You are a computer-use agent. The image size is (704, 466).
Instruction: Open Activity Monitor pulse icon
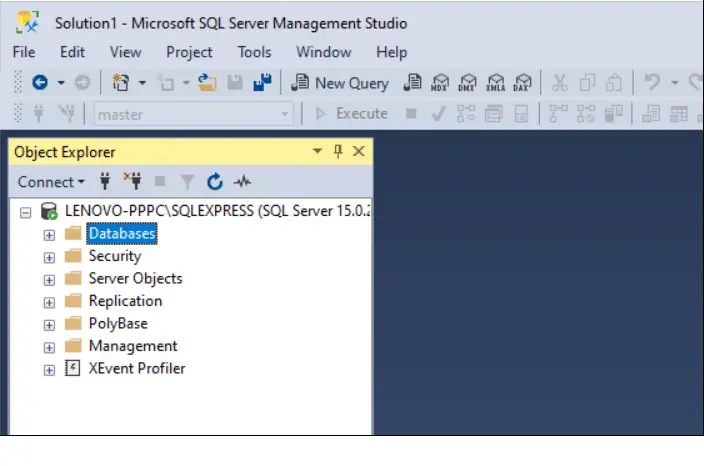[x=242, y=181]
